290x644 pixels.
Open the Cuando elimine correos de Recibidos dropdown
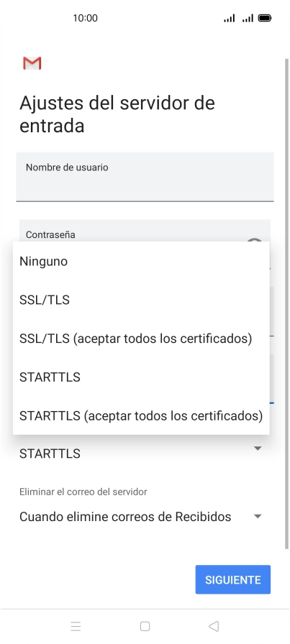point(141,517)
